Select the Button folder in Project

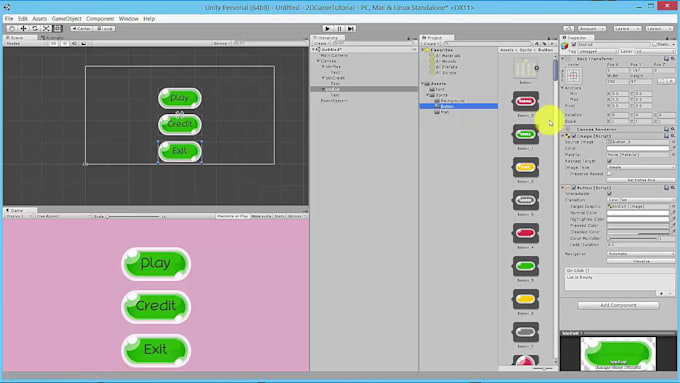pyautogui.click(x=458, y=106)
